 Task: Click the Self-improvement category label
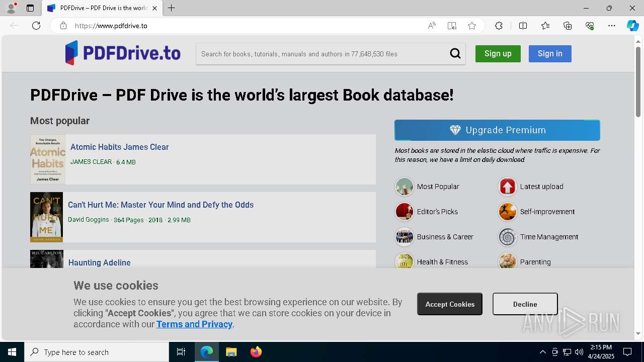[547, 212]
